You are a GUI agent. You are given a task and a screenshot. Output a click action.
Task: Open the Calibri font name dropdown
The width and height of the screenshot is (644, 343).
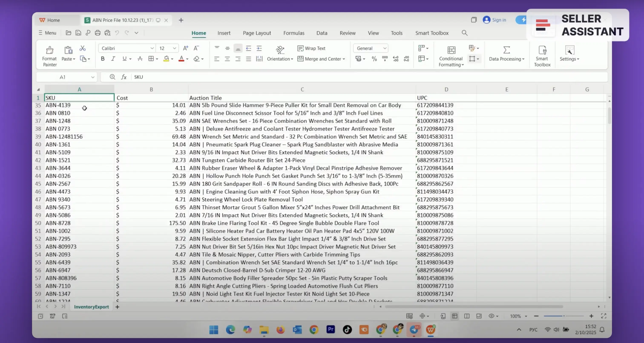pyautogui.click(x=152, y=48)
